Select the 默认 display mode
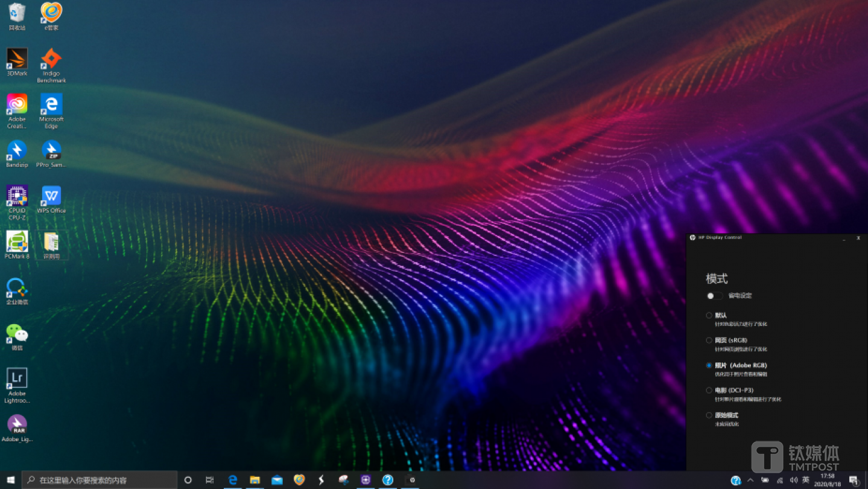The width and height of the screenshot is (868, 489). pos(709,315)
